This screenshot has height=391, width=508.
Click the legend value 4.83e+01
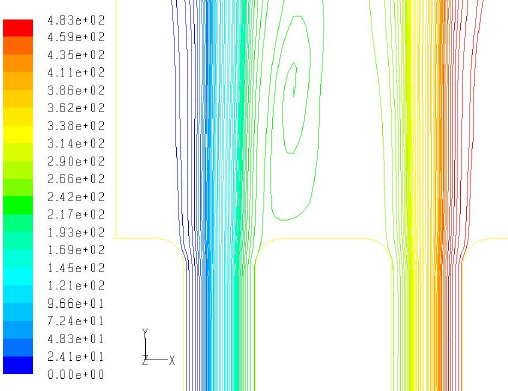pos(76,339)
